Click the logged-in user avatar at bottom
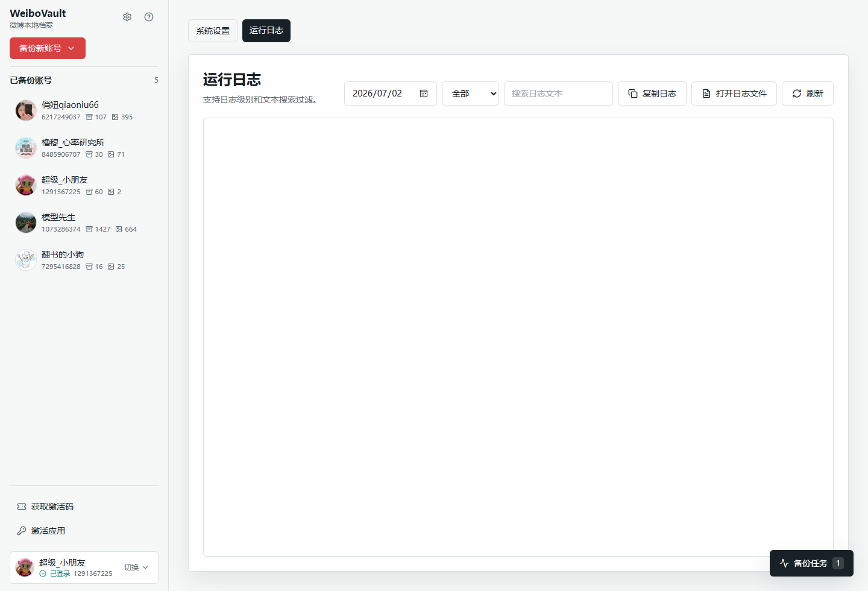Viewport: 868px width, 591px height. [25, 567]
